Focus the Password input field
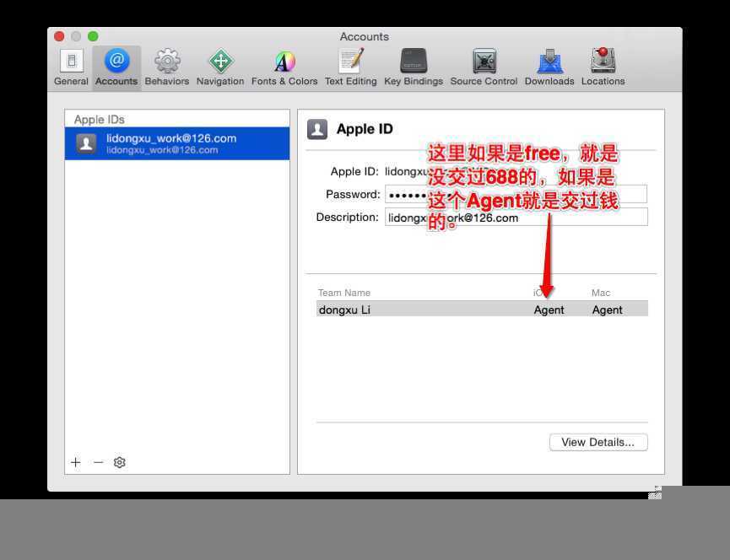The height and width of the screenshot is (560, 730). [x=516, y=195]
